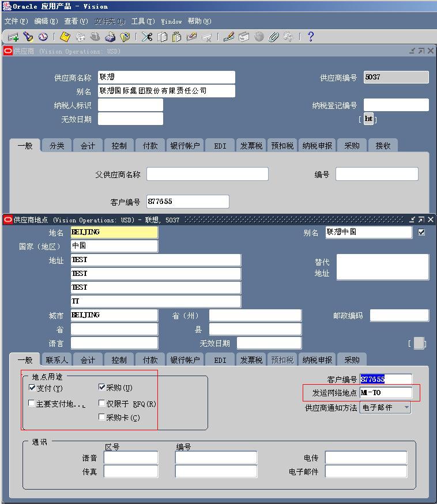Viewport: 437px width, 504px height.
Task: Open 联系人 tab in 供应商地点 window
Action: click(56, 360)
